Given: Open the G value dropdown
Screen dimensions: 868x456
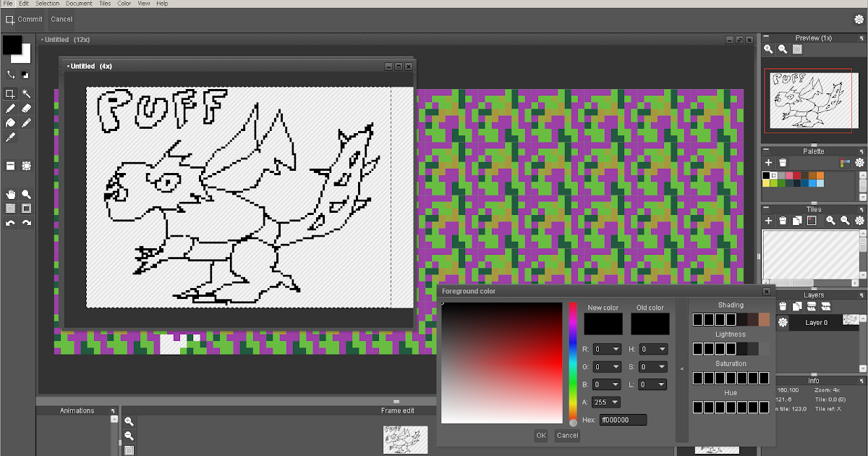Looking at the screenshot, I should 607,367.
